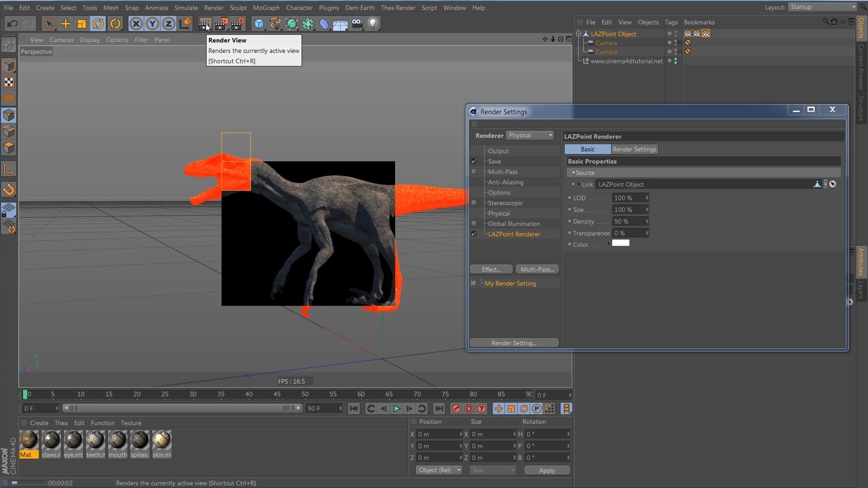Open the Simulate menu
This screenshot has width=868, height=488.
186,8
